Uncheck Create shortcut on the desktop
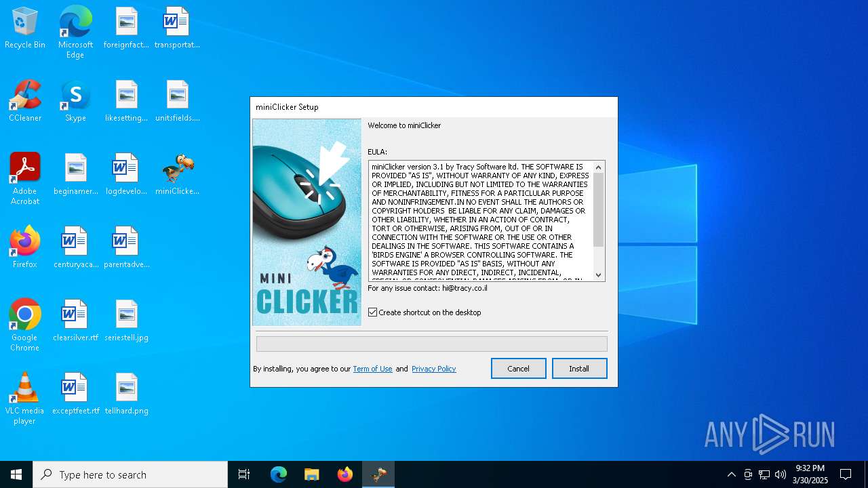 click(372, 312)
